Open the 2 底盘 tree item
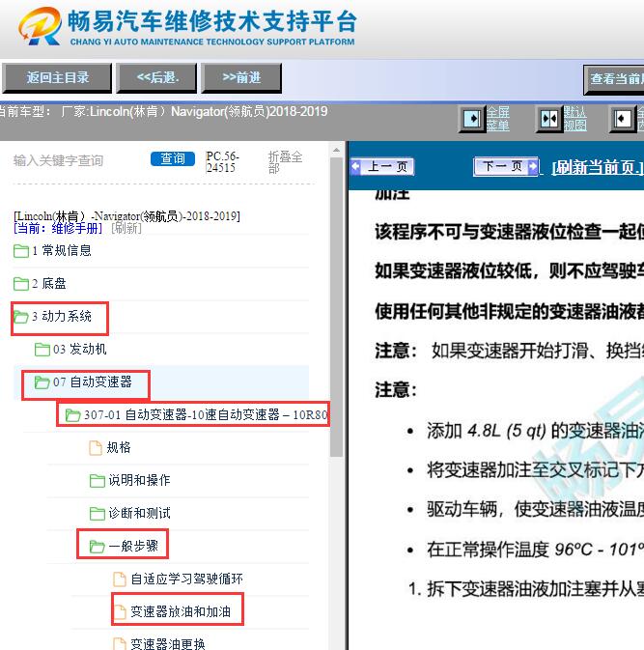Viewport: 644px width, 650px height. point(49,284)
